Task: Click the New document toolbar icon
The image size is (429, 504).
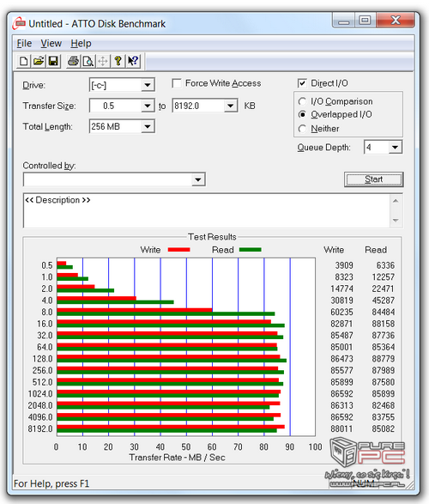Action: (x=24, y=61)
